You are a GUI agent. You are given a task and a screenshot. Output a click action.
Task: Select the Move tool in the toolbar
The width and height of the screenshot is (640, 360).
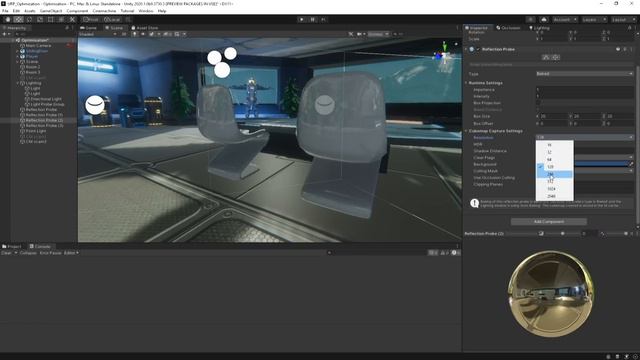point(18,19)
